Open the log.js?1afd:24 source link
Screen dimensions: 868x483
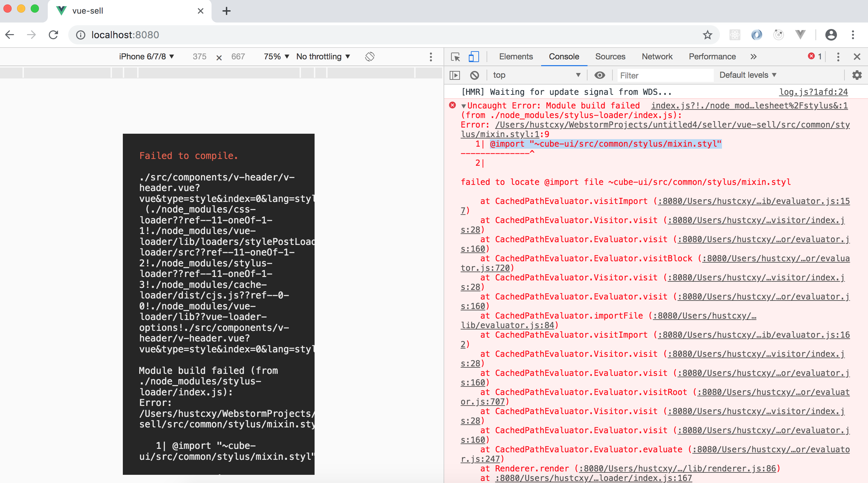coord(813,92)
